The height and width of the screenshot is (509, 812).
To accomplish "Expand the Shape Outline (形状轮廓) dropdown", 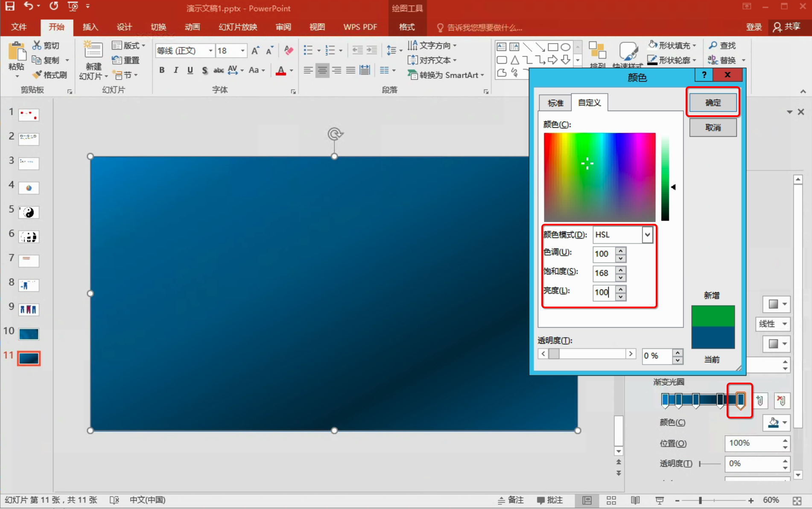I will coord(695,60).
